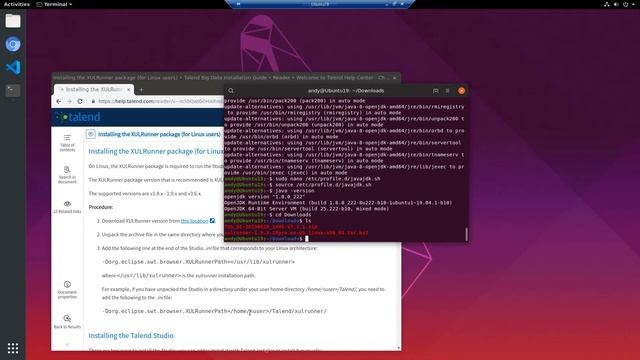Image resolution: width=640 pixels, height=360 pixels.
Task: Click the external link icon after 'this location'
Action: (212, 221)
